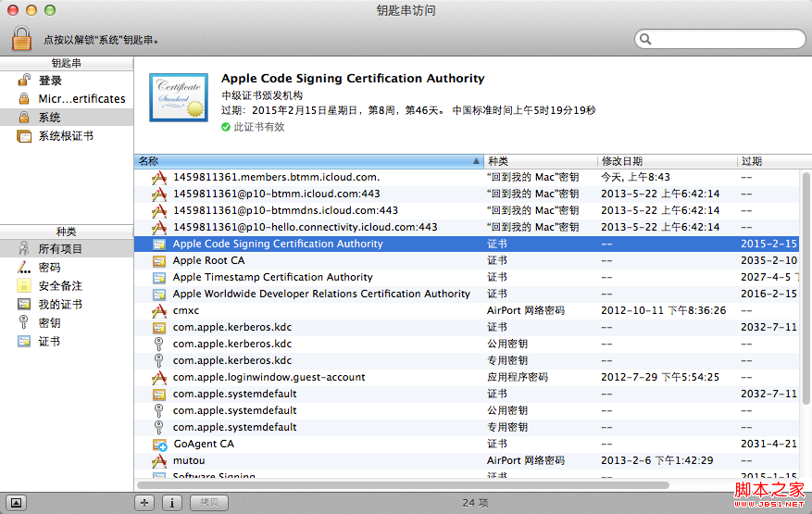Click the horizontal scrollbar below the list
Image resolution: width=812 pixels, height=514 pixels.
click(x=403, y=485)
